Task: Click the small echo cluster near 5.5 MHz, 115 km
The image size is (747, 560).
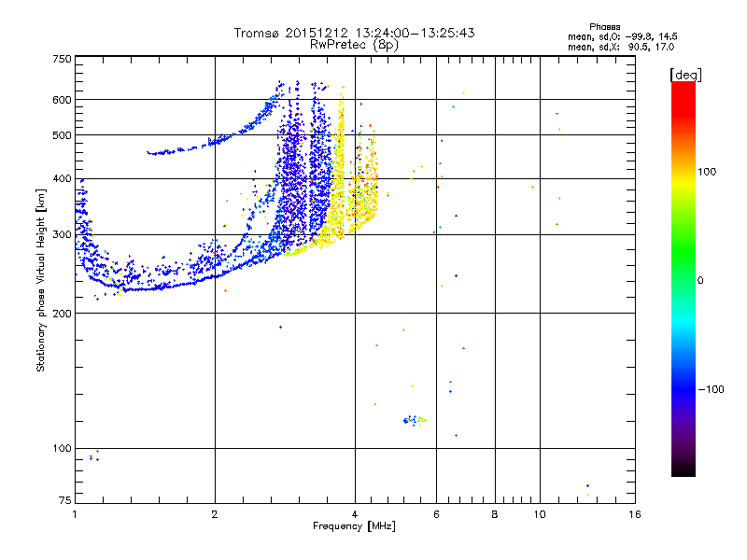Action: pos(415,420)
